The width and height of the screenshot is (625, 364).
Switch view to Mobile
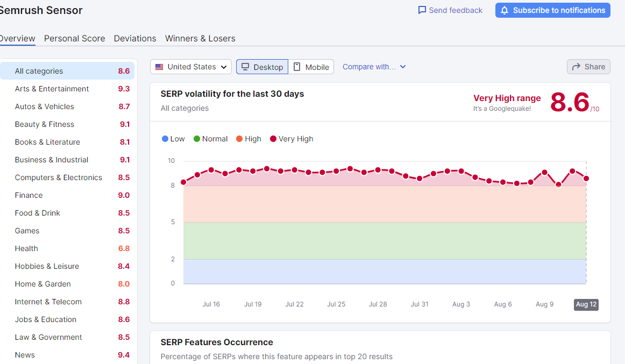(x=311, y=67)
